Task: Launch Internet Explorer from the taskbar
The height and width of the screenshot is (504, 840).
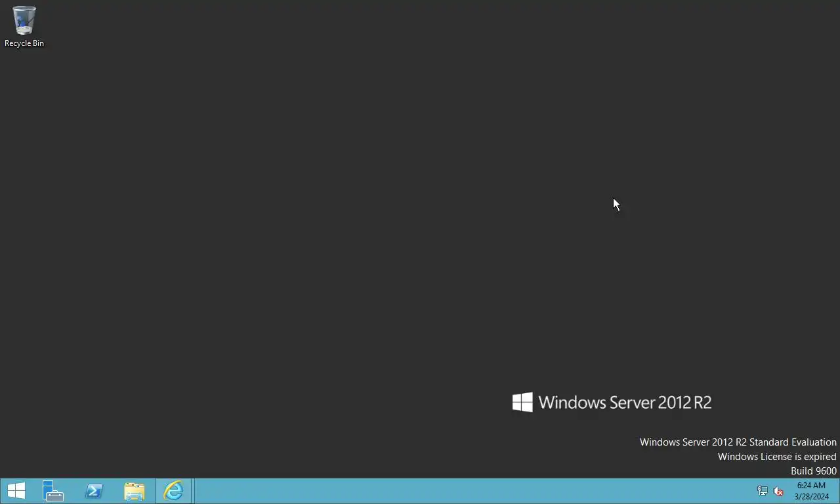Action: [x=174, y=491]
